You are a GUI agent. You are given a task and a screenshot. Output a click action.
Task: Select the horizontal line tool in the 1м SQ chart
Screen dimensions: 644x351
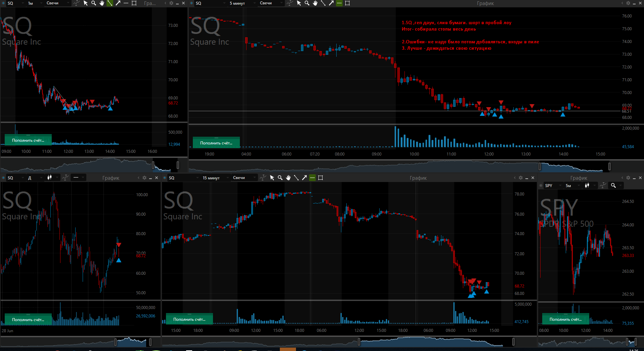126,3
